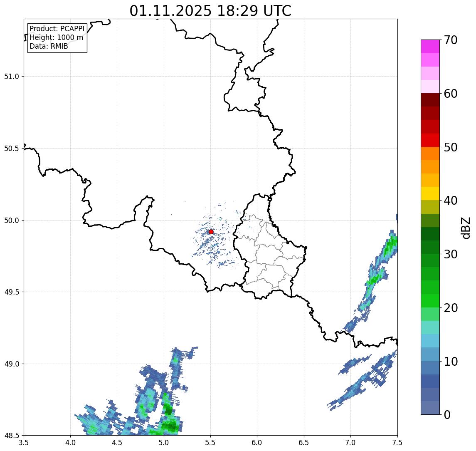Click the longitude axis label 7.5
The image size is (476, 451).
tap(397, 443)
